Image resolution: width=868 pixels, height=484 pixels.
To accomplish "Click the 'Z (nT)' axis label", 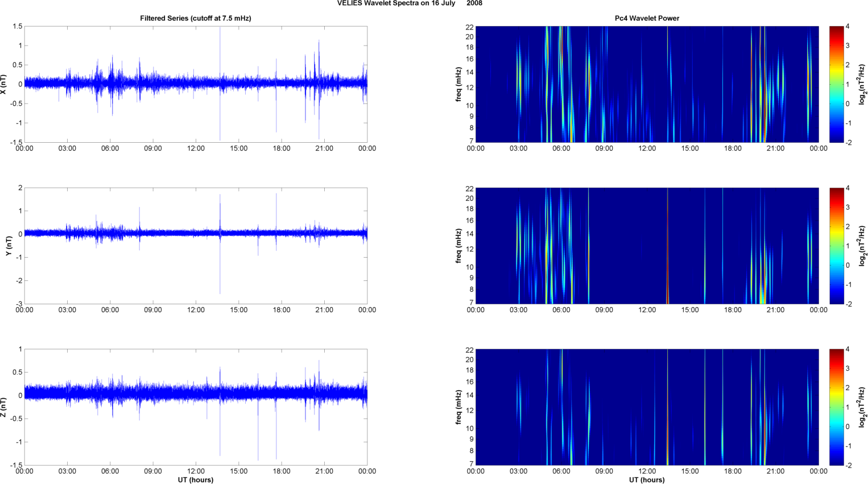I will tap(3, 407).
